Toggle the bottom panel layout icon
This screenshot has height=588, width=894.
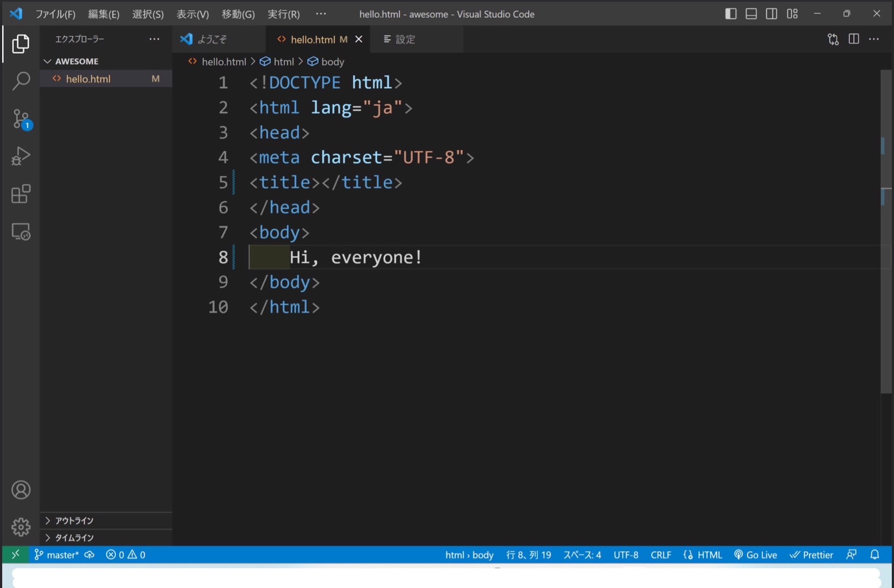click(751, 14)
